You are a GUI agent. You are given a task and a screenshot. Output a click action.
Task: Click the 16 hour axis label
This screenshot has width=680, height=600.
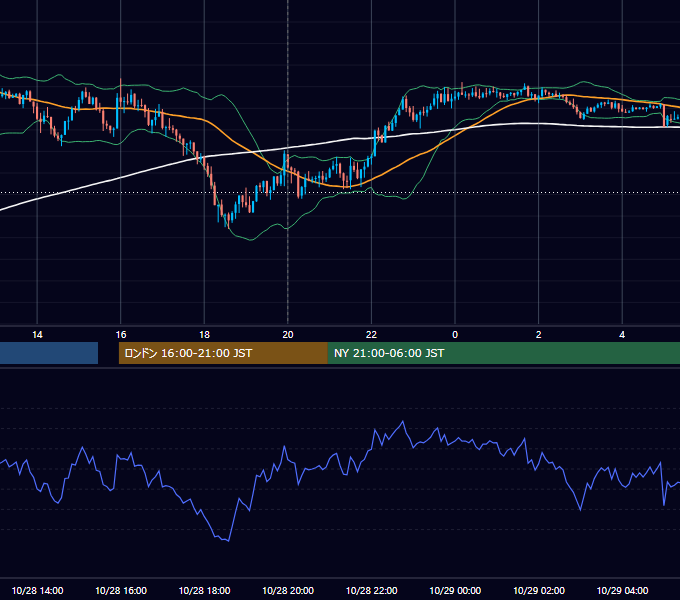click(x=121, y=335)
